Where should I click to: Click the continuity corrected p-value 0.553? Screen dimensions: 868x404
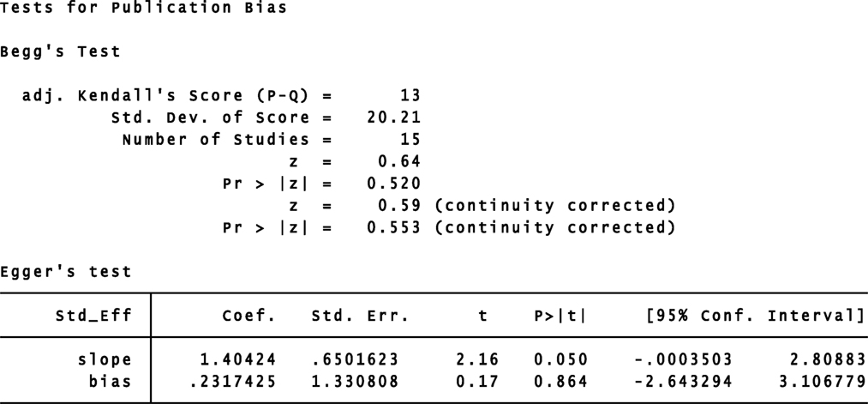coord(393,227)
